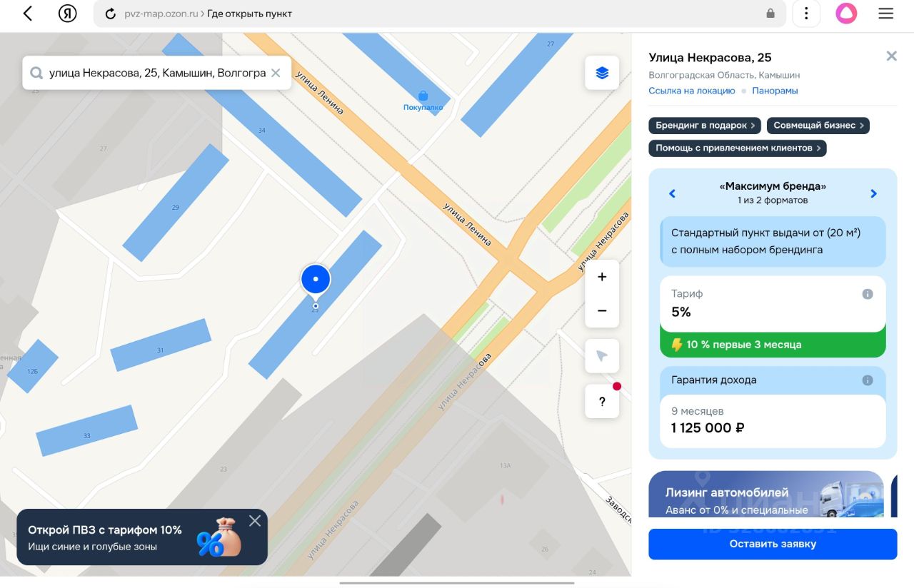Click the '10 % первые 3 месяца' green bar

point(773,344)
